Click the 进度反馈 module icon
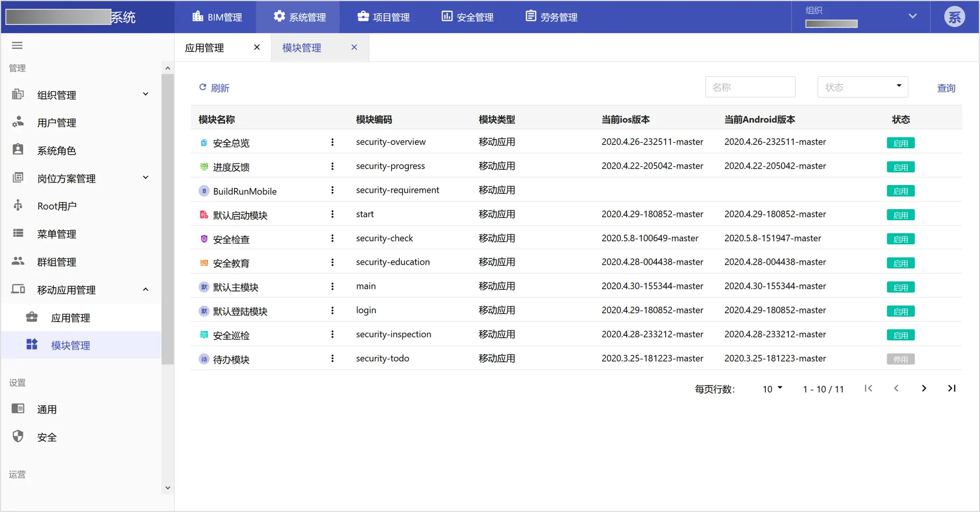This screenshot has width=980, height=512. pyautogui.click(x=204, y=166)
